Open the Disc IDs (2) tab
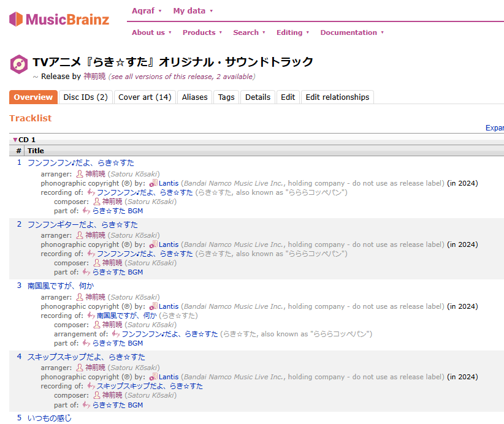Viewport: 504px width, 424px height. (x=85, y=97)
